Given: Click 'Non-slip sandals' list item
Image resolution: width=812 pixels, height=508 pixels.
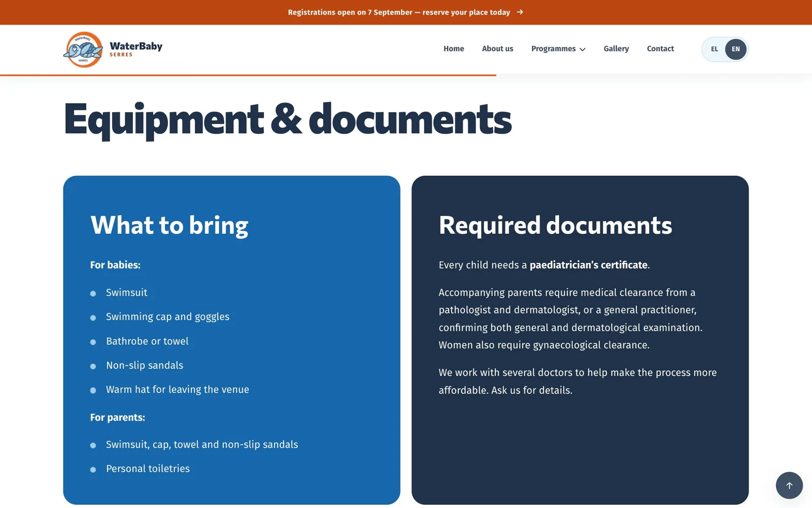Looking at the screenshot, I should tap(145, 365).
